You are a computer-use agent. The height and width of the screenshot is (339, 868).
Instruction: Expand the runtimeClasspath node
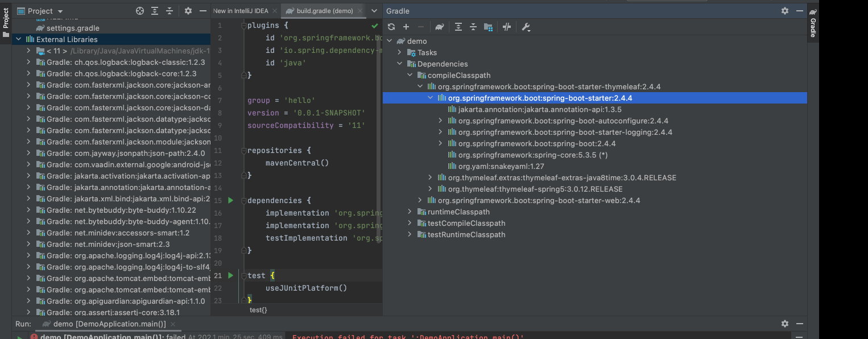click(x=410, y=212)
